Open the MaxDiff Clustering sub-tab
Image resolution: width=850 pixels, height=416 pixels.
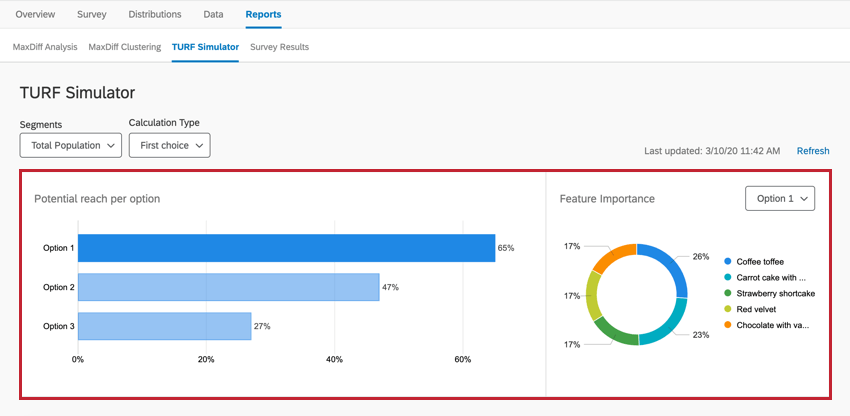[x=124, y=47]
